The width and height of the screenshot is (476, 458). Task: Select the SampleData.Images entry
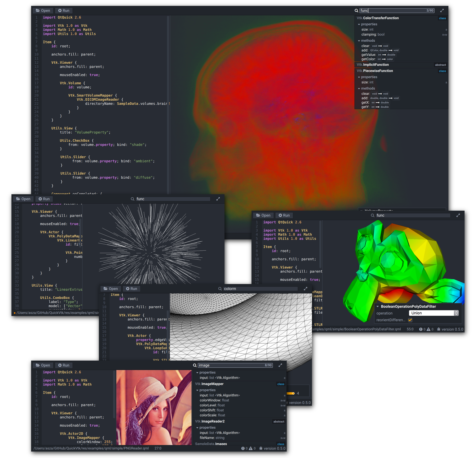(x=239, y=444)
